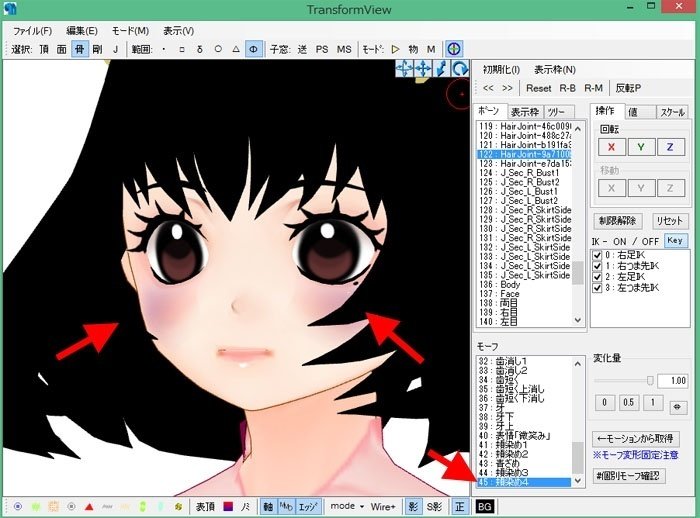Switch to the 操作 tab
Image resolution: width=700 pixels, height=518 pixels.
[x=605, y=110]
